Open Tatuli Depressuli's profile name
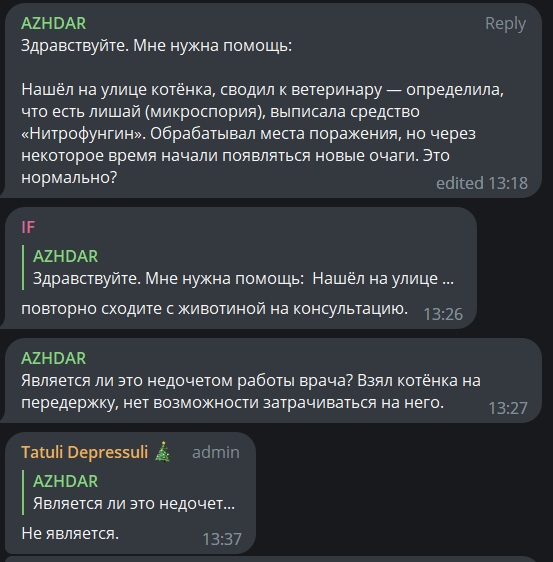Viewport: 553px width, 562px height. coord(85,452)
